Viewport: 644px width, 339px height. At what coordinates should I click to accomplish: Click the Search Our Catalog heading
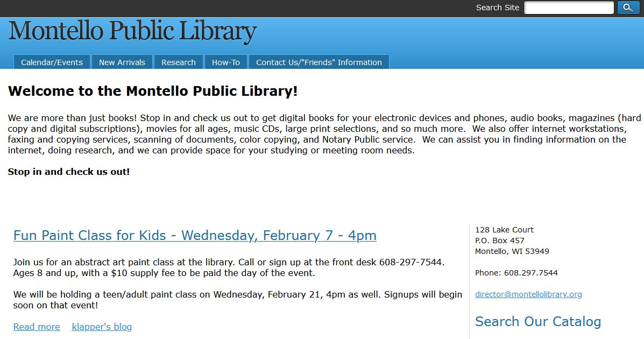tap(537, 321)
